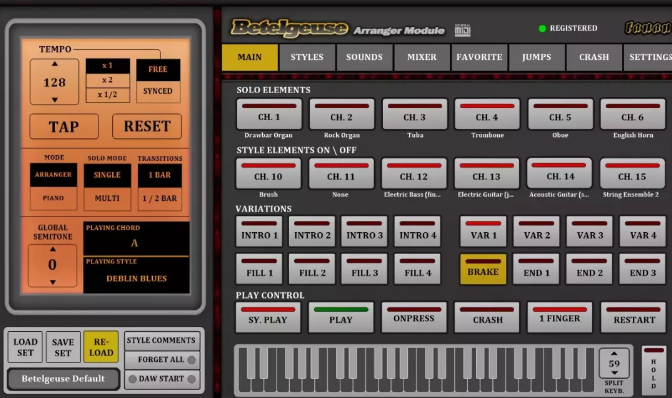Click the General MIDI logo icon
672x398 pixels.
[462, 30]
